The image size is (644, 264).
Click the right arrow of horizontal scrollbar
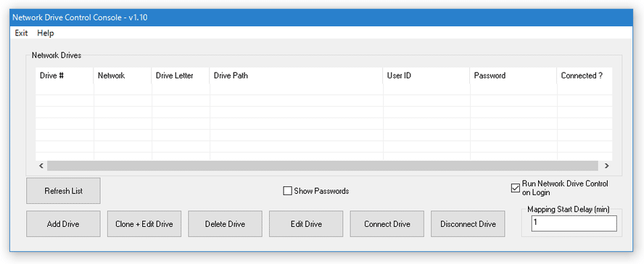606,166
